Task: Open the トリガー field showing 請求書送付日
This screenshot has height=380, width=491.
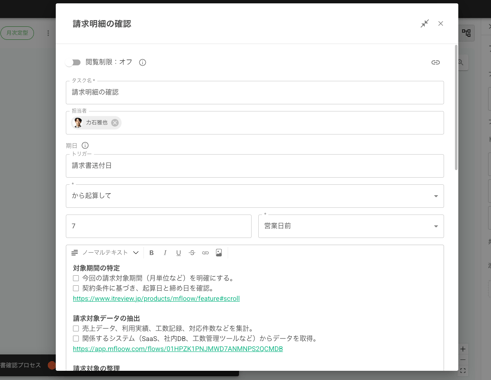Action: [255, 166]
